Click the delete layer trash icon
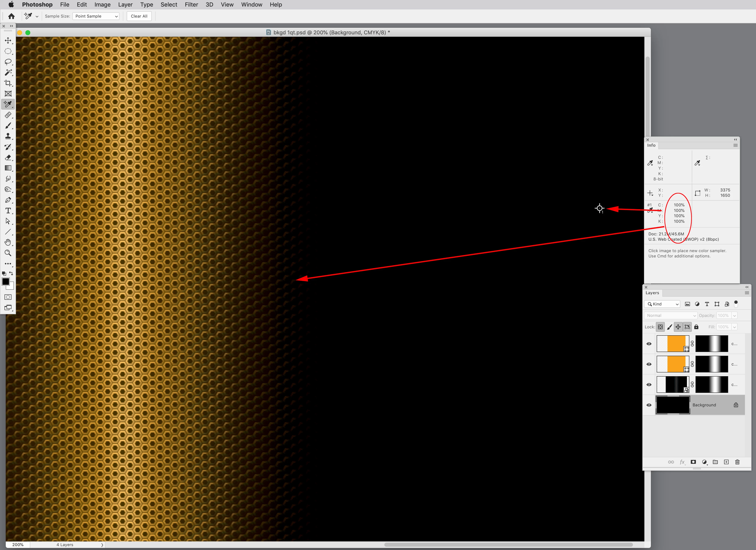The image size is (756, 550). (x=737, y=462)
